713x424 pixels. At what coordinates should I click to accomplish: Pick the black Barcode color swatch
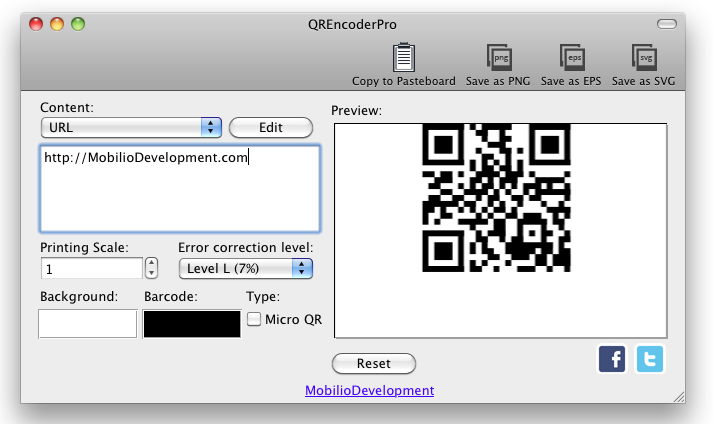pyautogui.click(x=192, y=324)
